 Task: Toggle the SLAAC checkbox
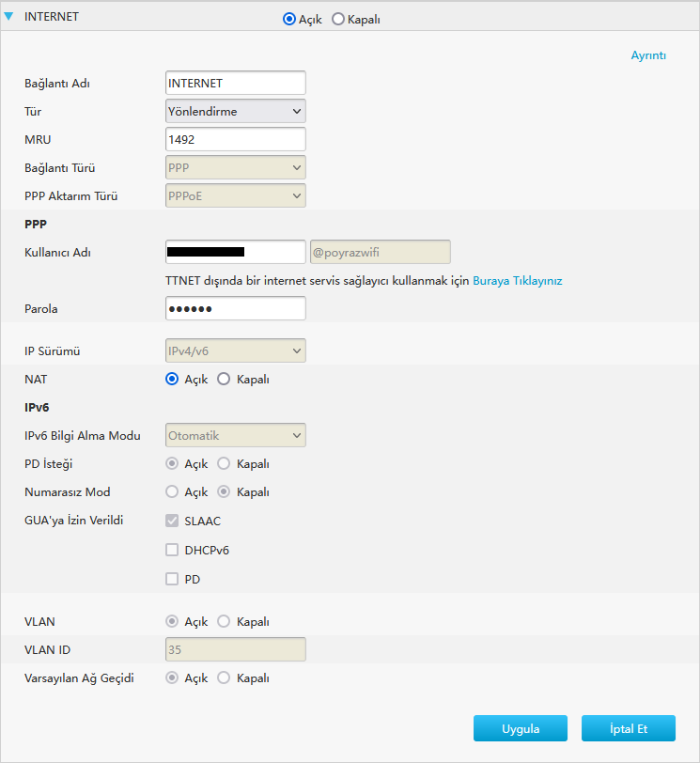pos(172,521)
